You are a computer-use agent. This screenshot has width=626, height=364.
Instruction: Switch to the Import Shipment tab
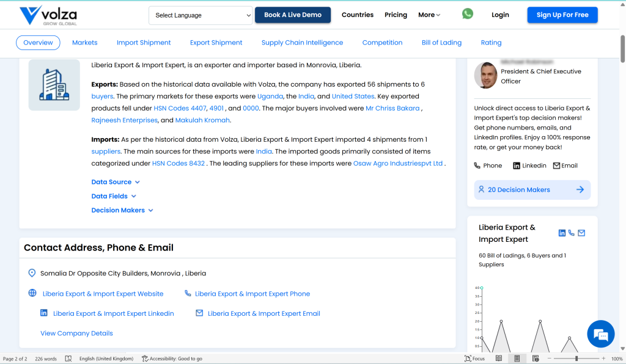(x=144, y=43)
